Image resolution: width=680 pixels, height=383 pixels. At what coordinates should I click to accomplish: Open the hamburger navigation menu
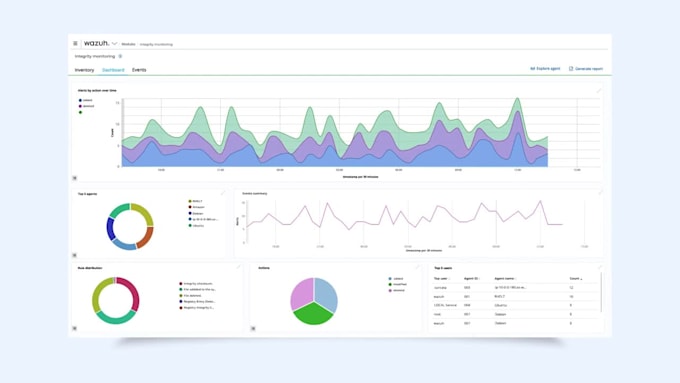pyautogui.click(x=75, y=43)
